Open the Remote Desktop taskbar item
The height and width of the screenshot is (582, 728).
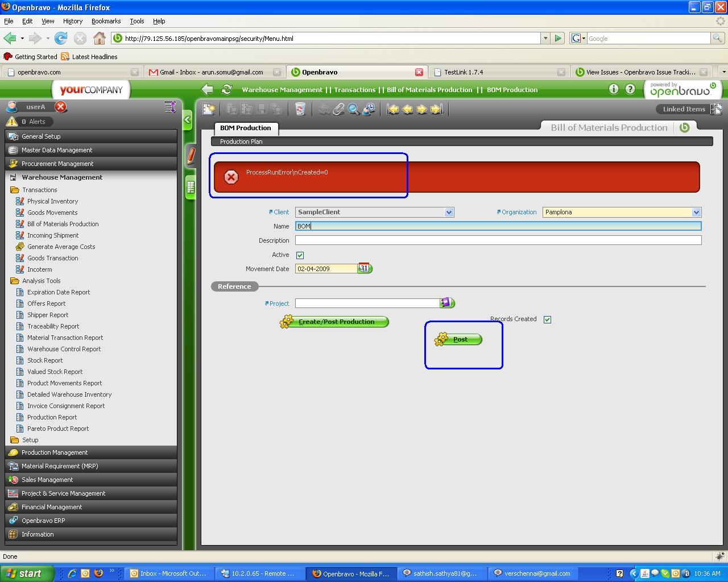click(x=260, y=573)
